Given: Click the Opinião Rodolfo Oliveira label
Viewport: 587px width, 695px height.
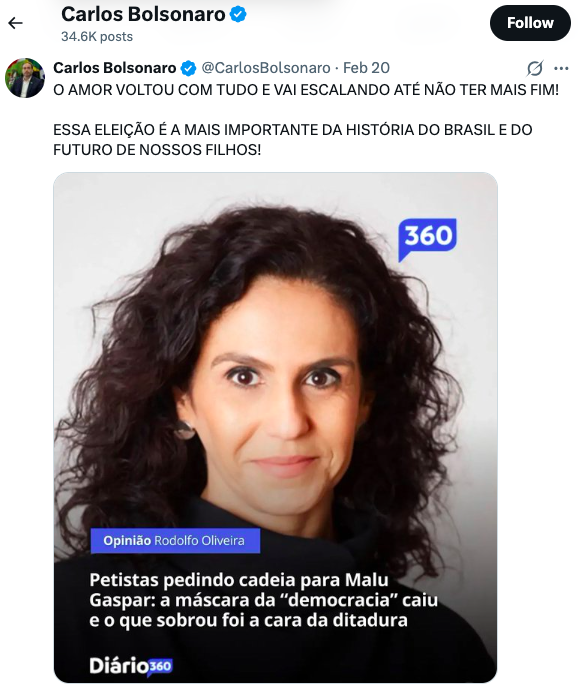Looking at the screenshot, I should click(x=175, y=541).
